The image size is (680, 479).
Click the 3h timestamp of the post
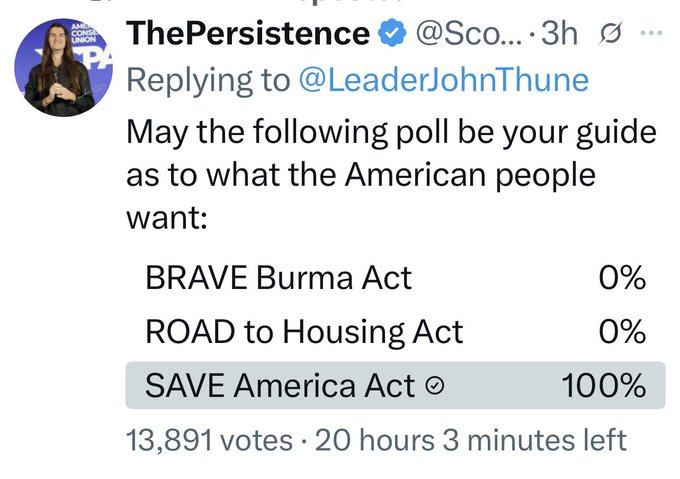click(x=560, y=34)
